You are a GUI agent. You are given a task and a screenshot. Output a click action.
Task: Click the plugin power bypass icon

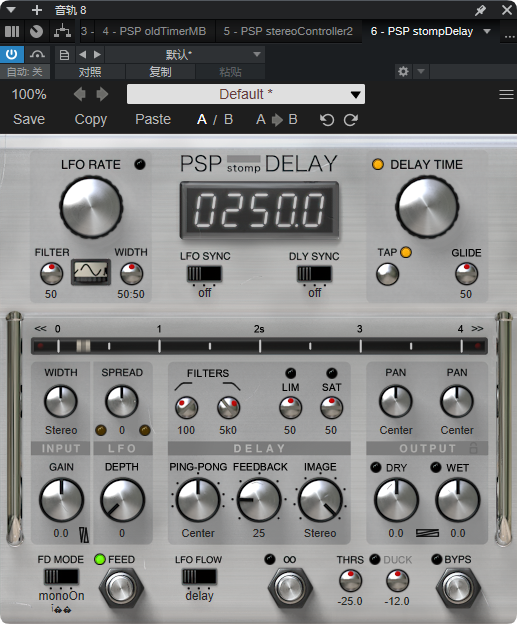point(12,54)
